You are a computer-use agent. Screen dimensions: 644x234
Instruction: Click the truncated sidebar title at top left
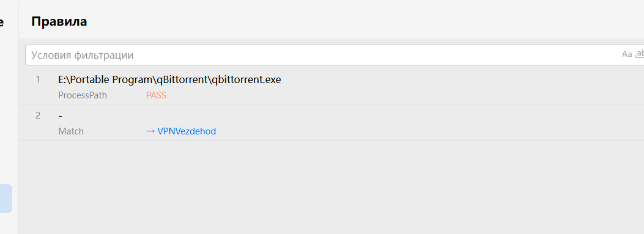(x=2, y=22)
